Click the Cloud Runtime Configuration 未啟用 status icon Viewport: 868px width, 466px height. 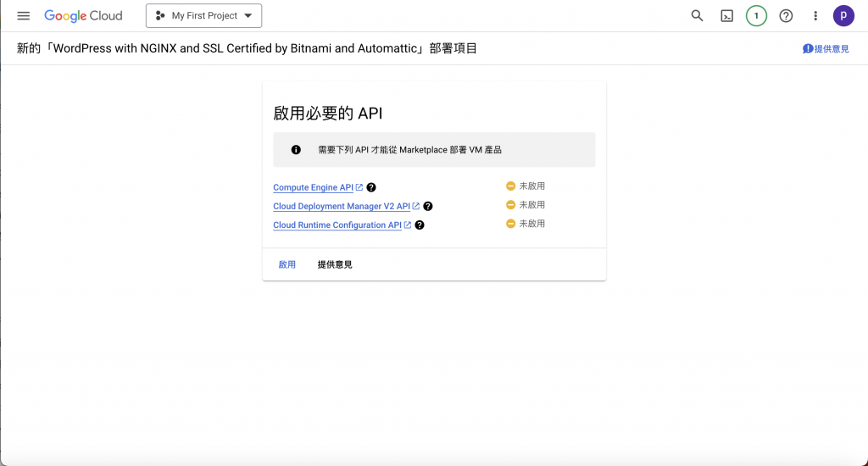click(510, 224)
